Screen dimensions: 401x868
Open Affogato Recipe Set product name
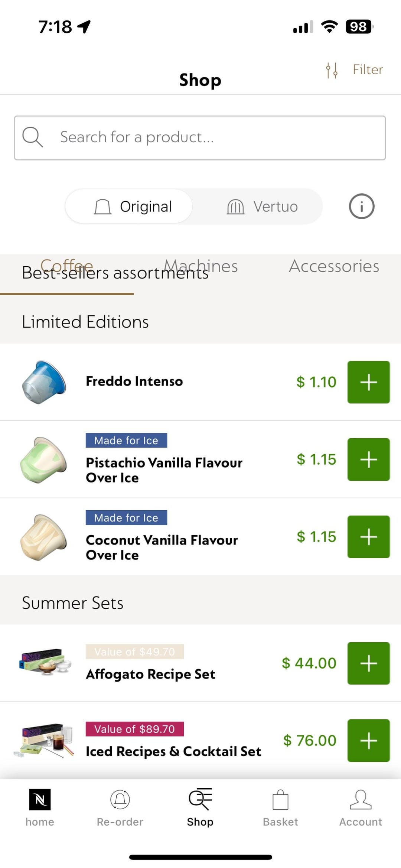coord(150,674)
